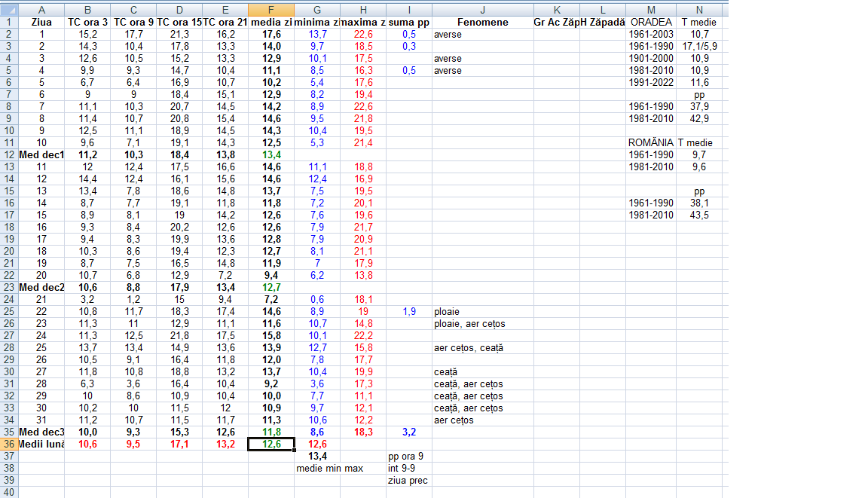This screenshot has height=498, width=868.
Task: Click the 'pp ora 9' cell
Action: pyautogui.click(x=409, y=457)
